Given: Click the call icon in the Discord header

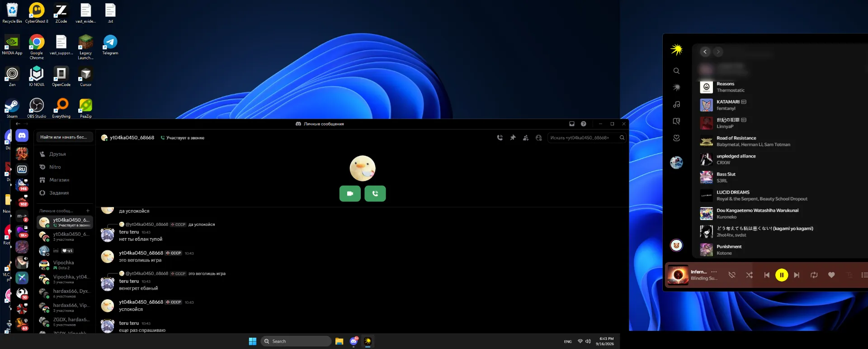Looking at the screenshot, I should click(500, 138).
